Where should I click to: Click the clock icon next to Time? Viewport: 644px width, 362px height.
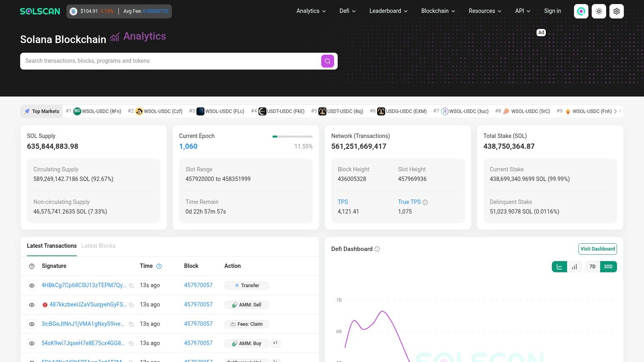(159, 266)
